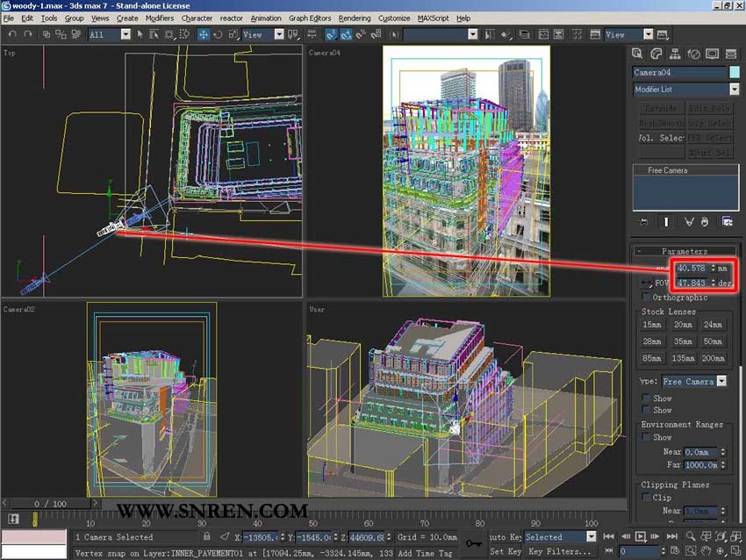Toggle the Percent Snap icon
Screen dimensions: 746x560
[x=361, y=34]
